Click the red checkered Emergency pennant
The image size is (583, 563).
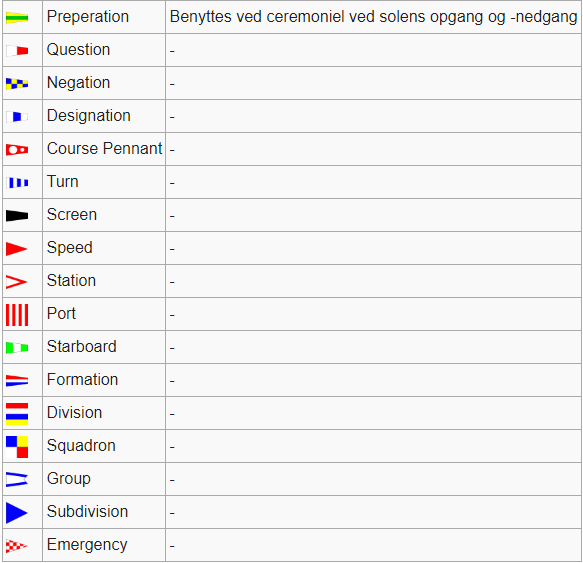pyautogui.click(x=17, y=546)
